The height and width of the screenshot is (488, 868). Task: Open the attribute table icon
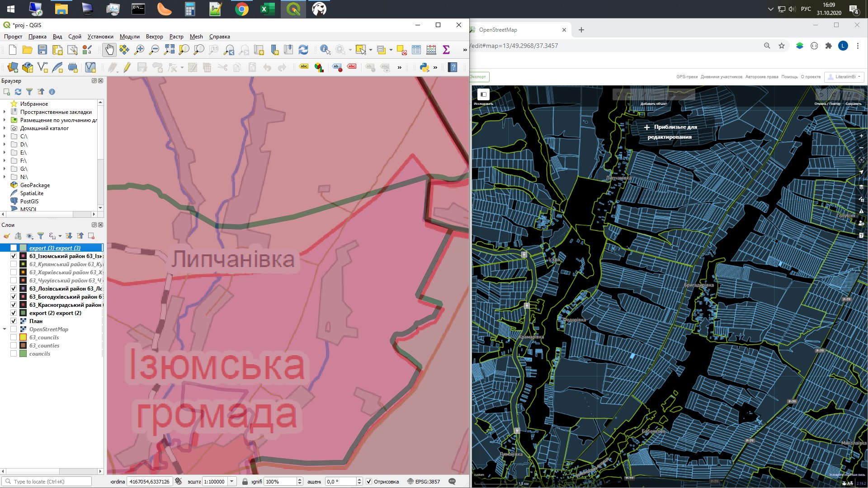tap(416, 50)
